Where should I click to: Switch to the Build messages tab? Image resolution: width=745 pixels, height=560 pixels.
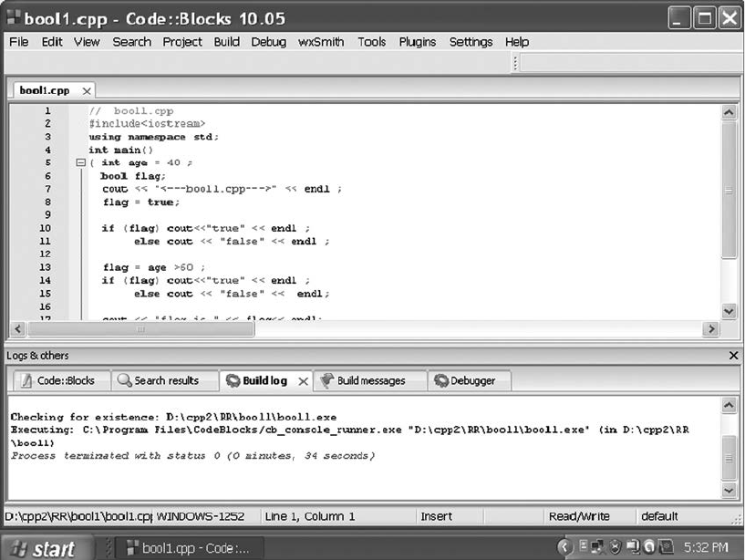point(370,380)
